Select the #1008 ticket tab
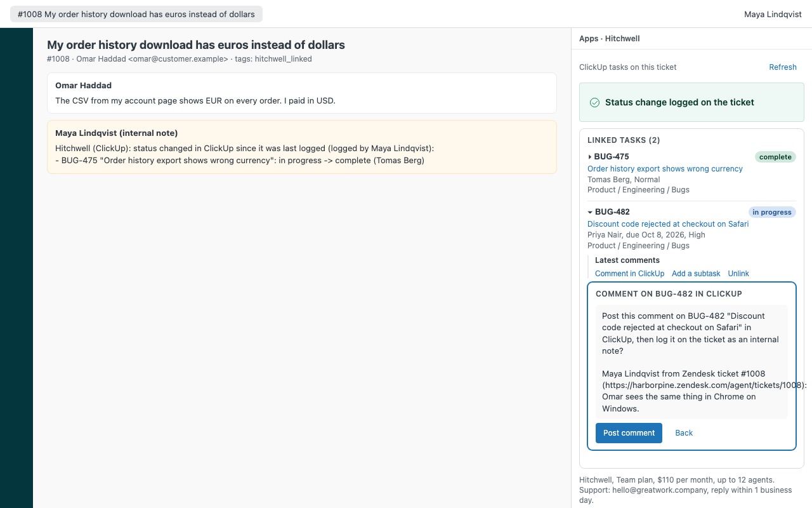812x508 pixels. pos(136,14)
